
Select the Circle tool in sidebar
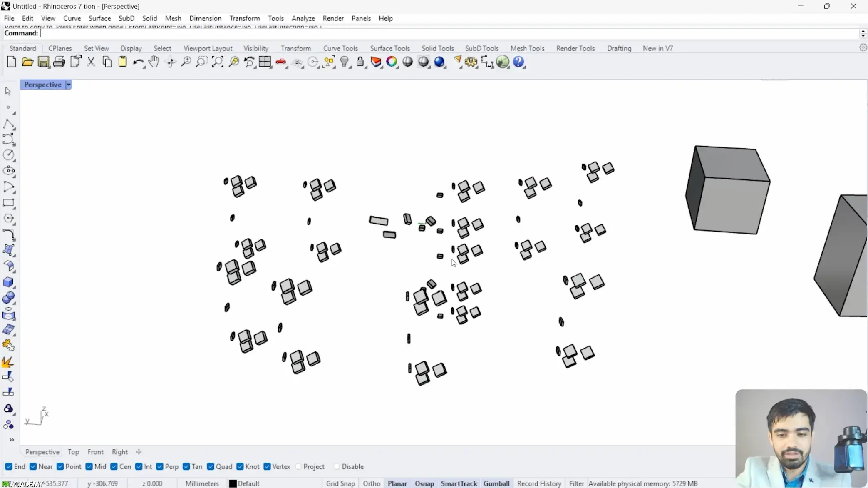click(8, 155)
